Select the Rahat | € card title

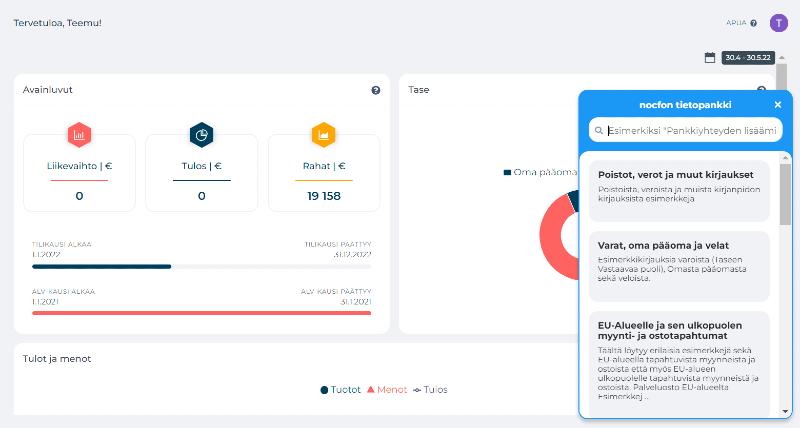[x=324, y=166]
